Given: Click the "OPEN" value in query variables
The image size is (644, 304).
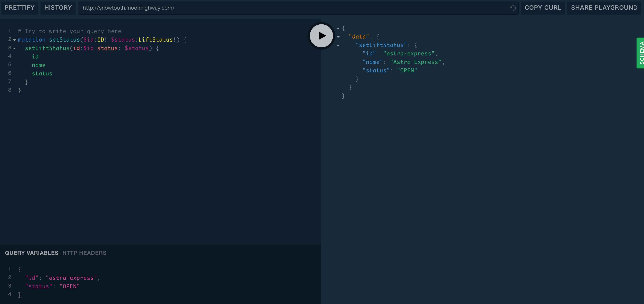Looking at the screenshot, I should [x=70, y=286].
